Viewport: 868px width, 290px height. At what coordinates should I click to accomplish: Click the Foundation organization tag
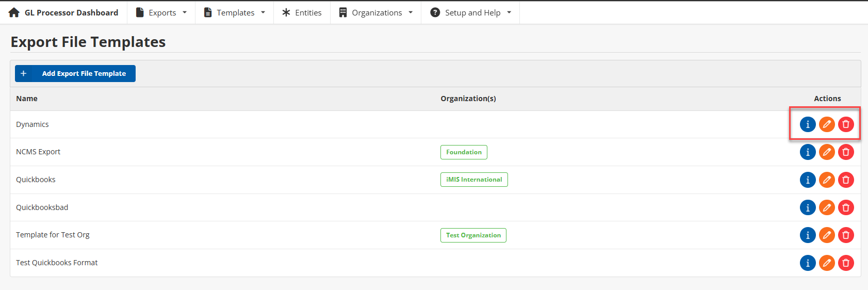[x=464, y=152]
